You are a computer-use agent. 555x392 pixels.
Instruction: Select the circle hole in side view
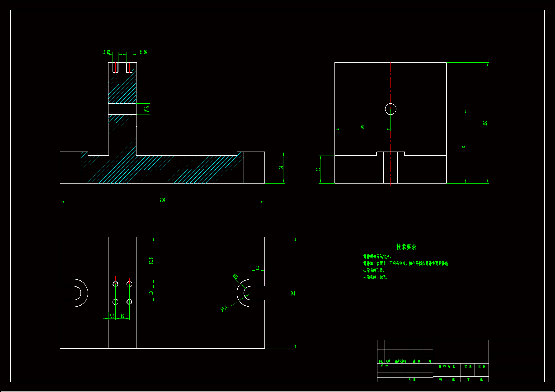(391, 109)
